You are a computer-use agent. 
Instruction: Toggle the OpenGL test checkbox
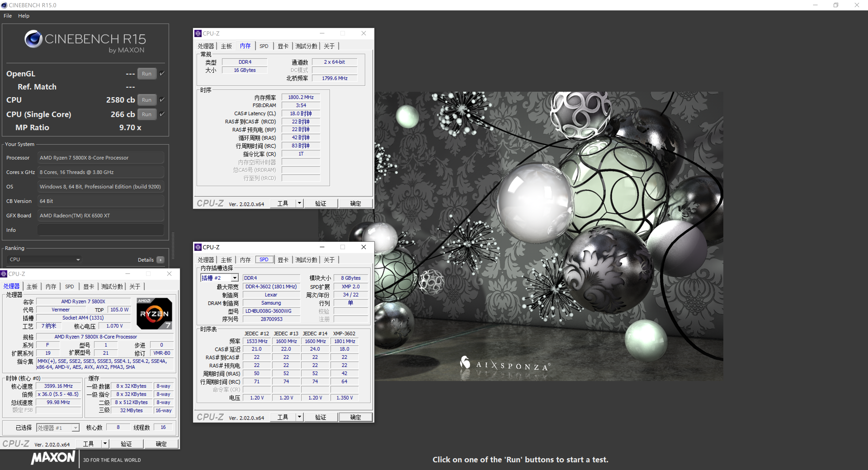coord(162,73)
